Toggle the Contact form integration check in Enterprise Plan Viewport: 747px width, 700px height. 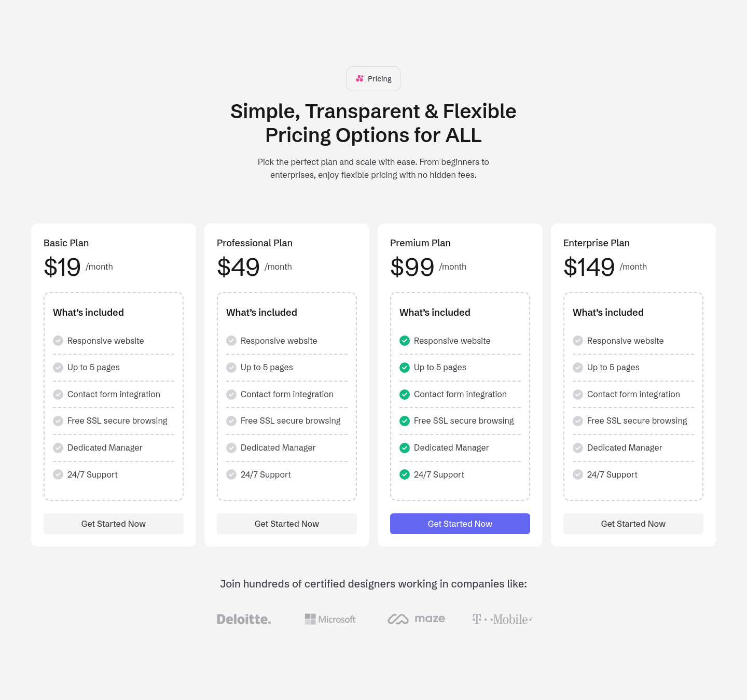tap(577, 395)
